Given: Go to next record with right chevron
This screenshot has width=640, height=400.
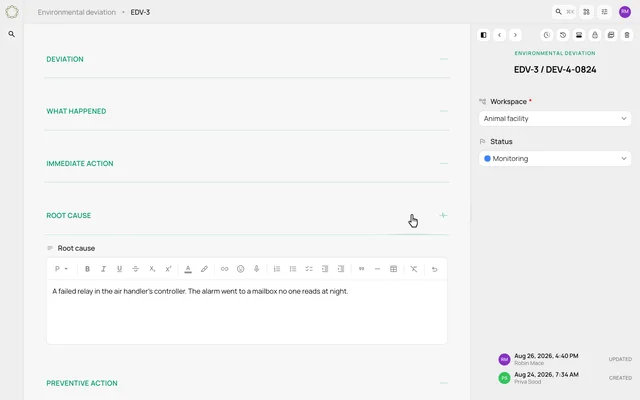Looking at the screenshot, I should (x=515, y=35).
